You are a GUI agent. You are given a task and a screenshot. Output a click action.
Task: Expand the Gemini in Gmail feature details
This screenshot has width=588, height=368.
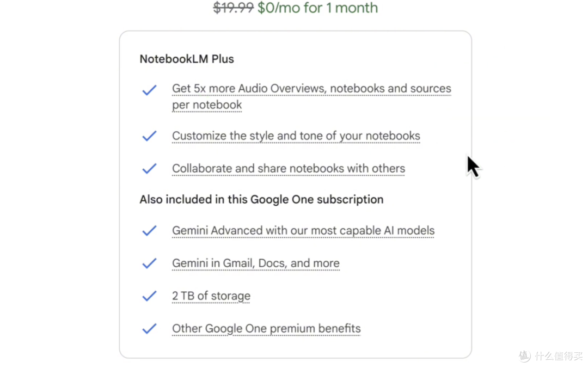[255, 263]
